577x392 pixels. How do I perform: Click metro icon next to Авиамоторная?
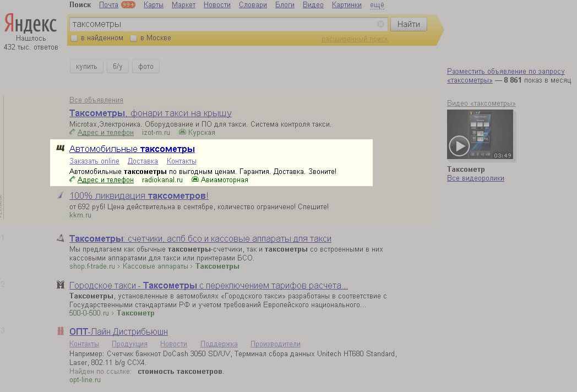click(x=195, y=179)
